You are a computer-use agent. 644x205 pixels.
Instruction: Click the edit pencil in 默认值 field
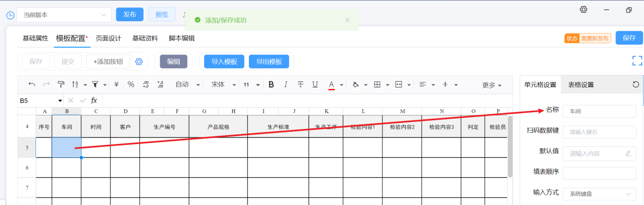[x=628, y=153]
